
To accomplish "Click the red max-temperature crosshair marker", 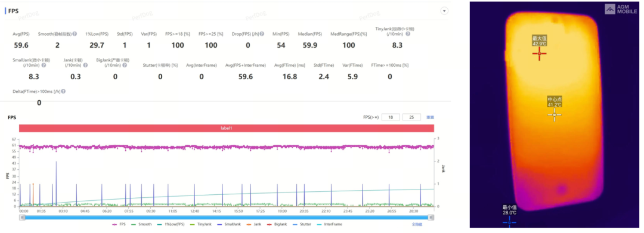I will tap(539, 53).
